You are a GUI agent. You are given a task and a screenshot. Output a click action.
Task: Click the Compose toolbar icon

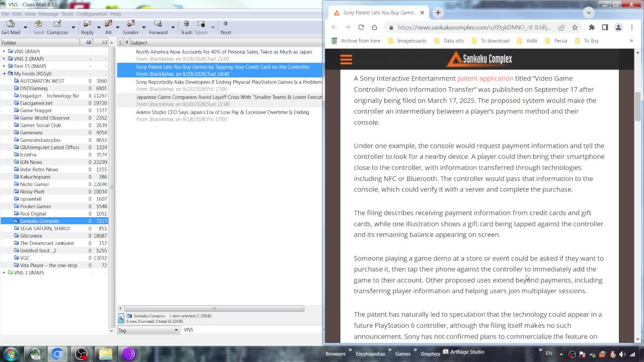click(x=57, y=28)
